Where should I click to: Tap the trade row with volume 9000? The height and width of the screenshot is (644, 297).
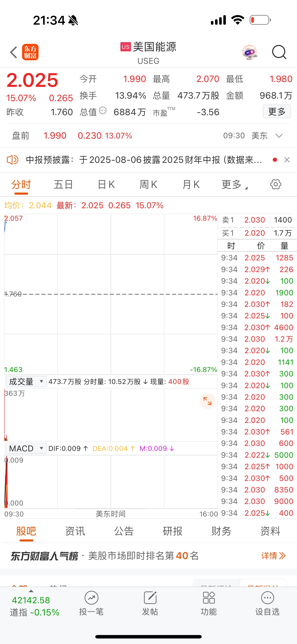click(x=257, y=501)
